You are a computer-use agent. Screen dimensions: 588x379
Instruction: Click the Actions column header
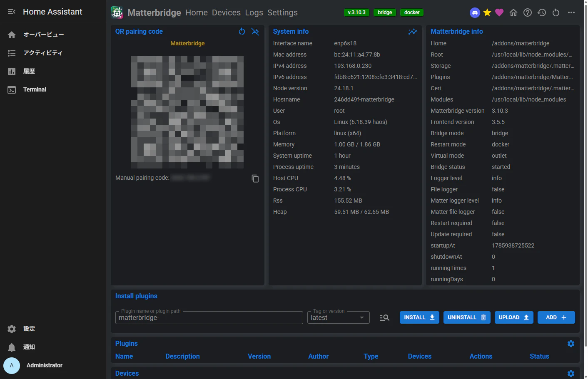481,357
